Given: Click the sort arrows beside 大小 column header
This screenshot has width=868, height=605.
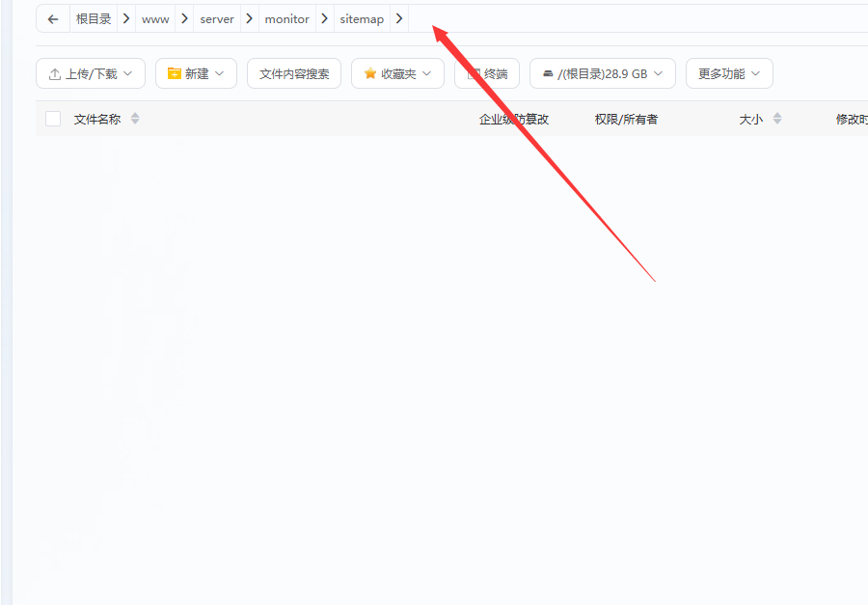Looking at the screenshot, I should coord(777,119).
